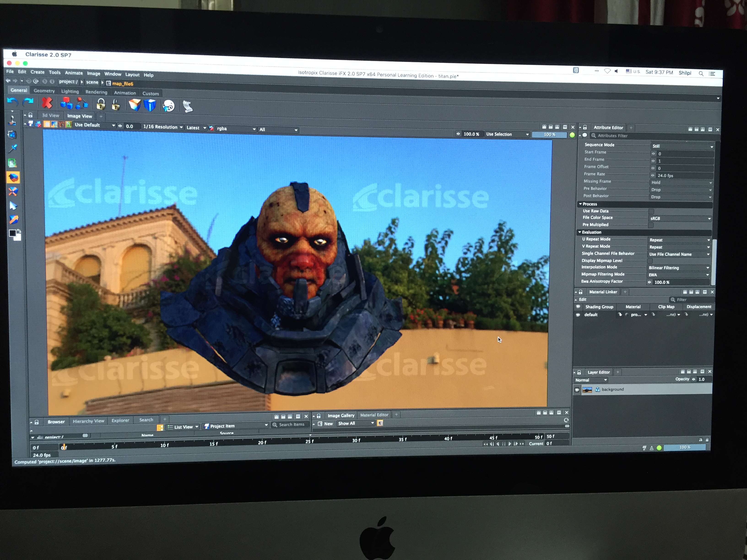Select the joystick manipulate tool
This screenshot has height=560, width=747.
point(12,121)
